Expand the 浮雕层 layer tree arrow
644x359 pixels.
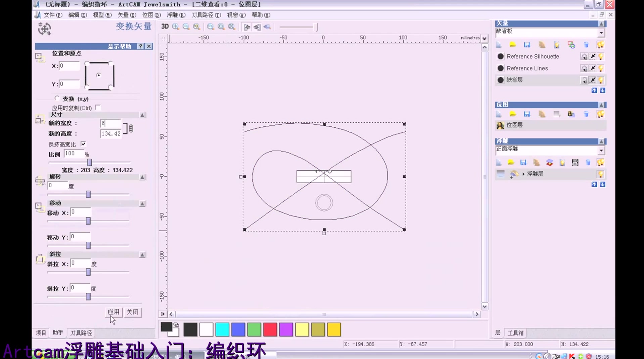(x=523, y=174)
